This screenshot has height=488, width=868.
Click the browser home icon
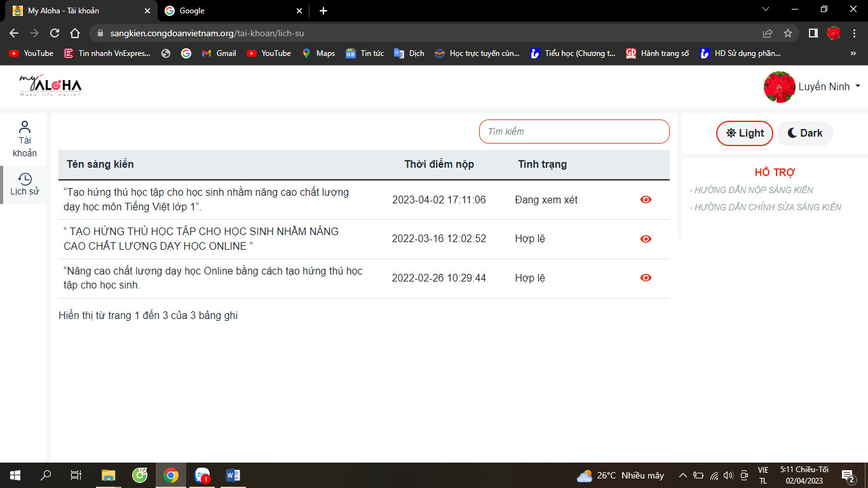coord(75,33)
